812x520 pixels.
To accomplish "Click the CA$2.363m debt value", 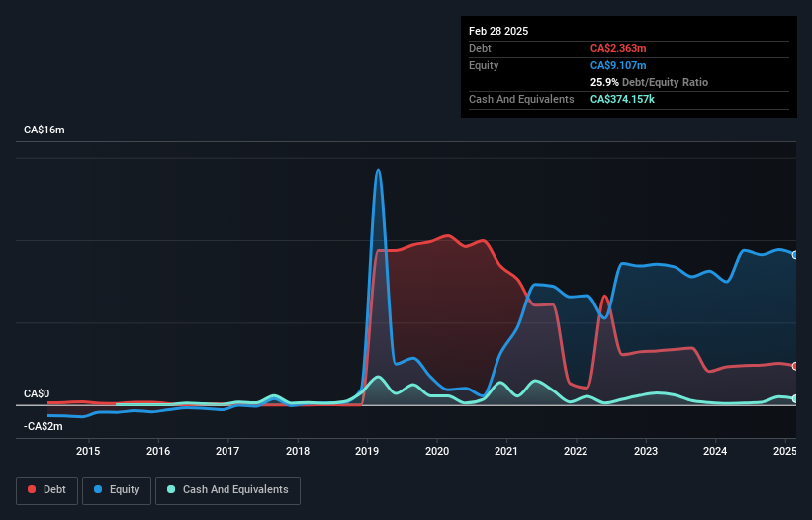I will coord(618,48).
